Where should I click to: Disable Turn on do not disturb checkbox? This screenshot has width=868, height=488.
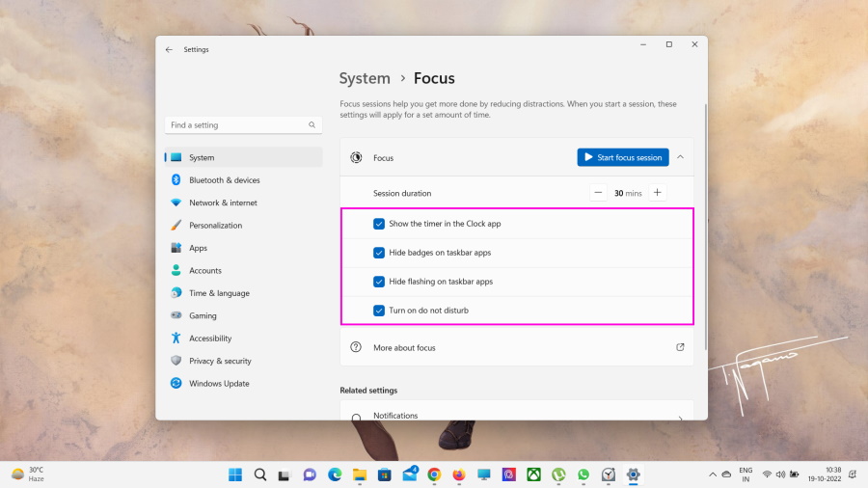379,311
